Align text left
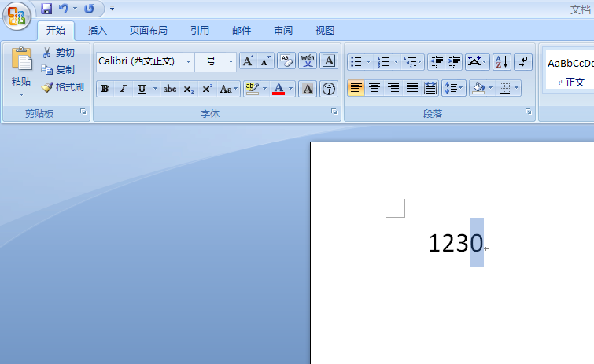The height and width of the screenshot is (364, 594). click(x=356, y=89)
